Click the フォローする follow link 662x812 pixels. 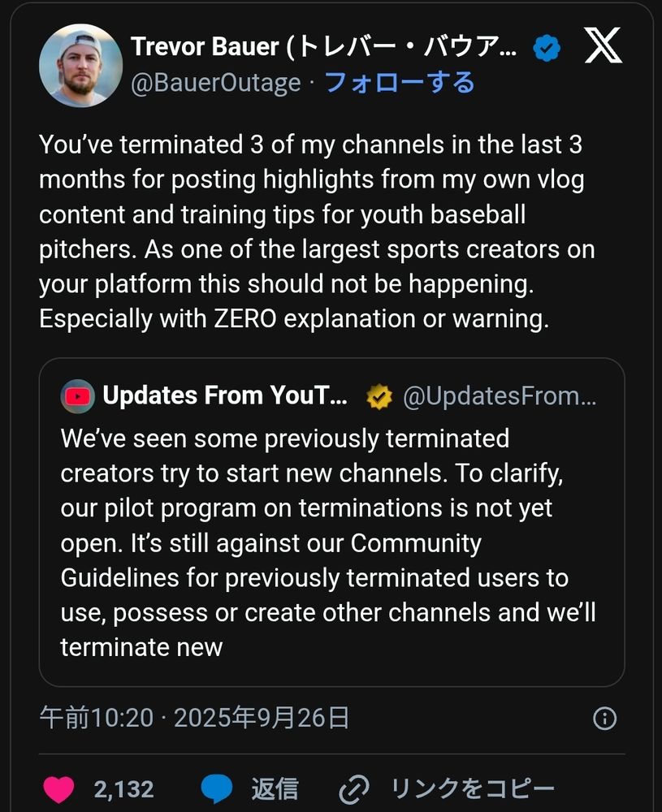click(x=399, y=83)
